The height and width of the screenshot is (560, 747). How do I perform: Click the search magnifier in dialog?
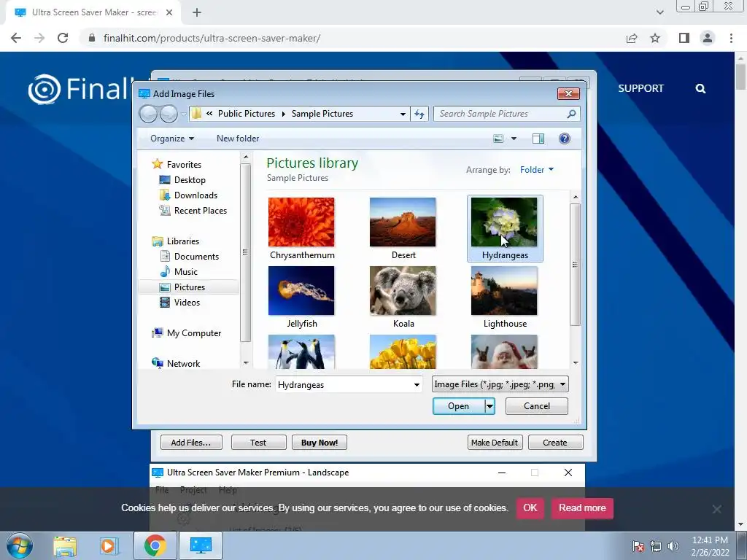point(571,114)
